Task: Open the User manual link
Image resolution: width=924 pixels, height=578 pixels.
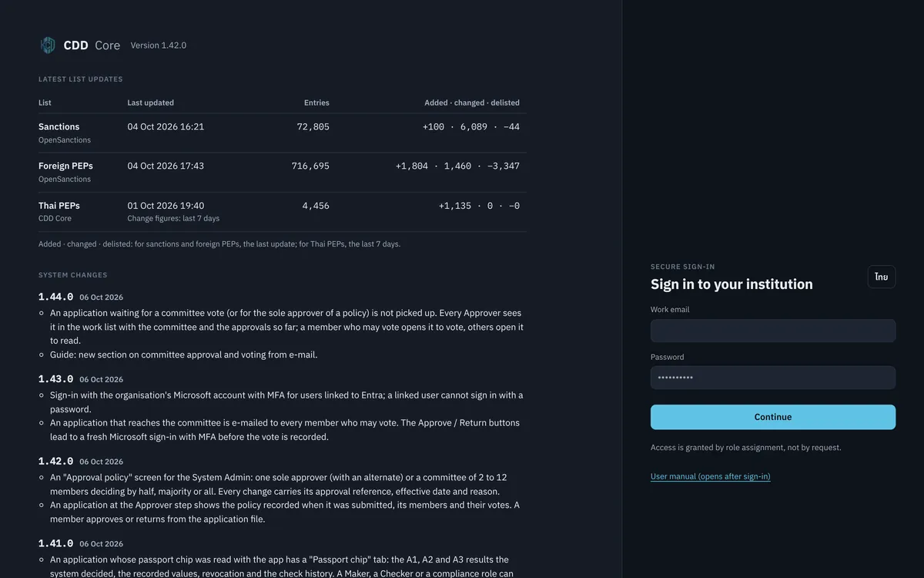Action: 710,476
